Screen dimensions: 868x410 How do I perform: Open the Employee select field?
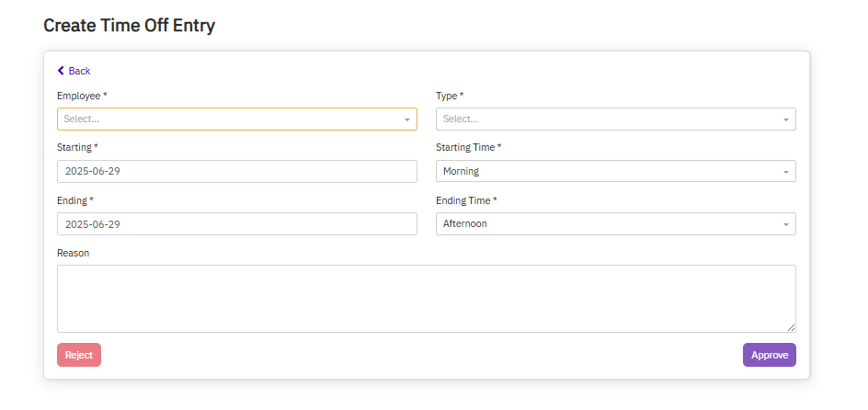click(230, 119)
